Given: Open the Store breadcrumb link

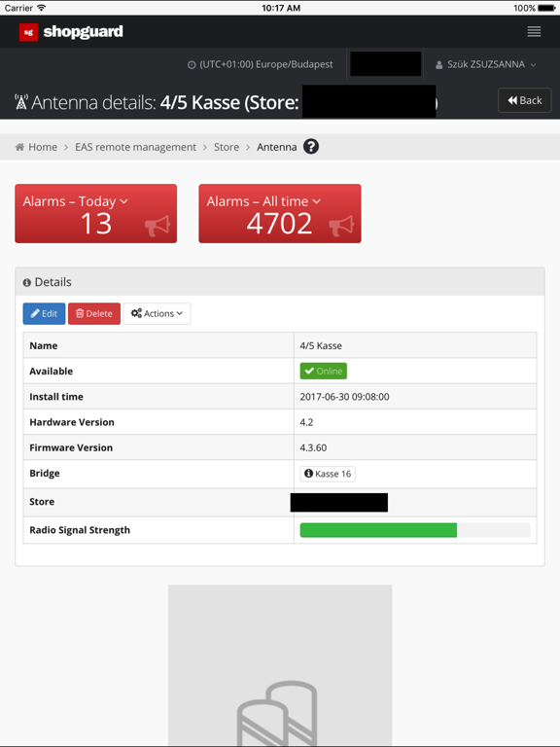Looking at the screenshot, I should pos(227,147).
